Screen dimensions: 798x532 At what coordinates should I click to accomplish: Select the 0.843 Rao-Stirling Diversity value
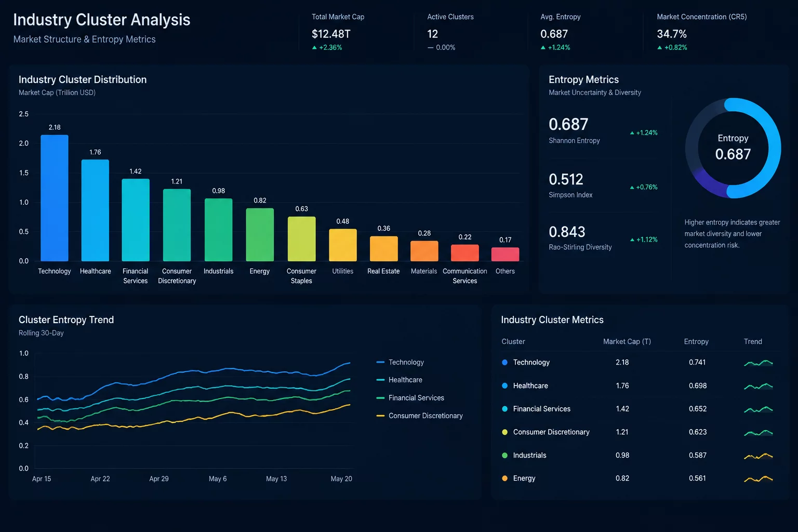pyautogui.click(x=567, y=232)
